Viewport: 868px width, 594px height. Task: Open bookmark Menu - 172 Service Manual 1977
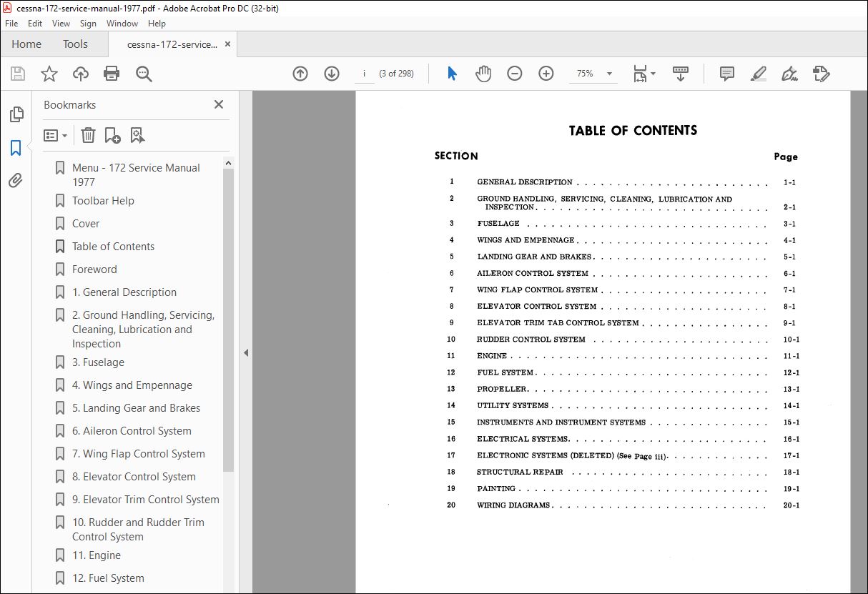click(x=136, y=174)
